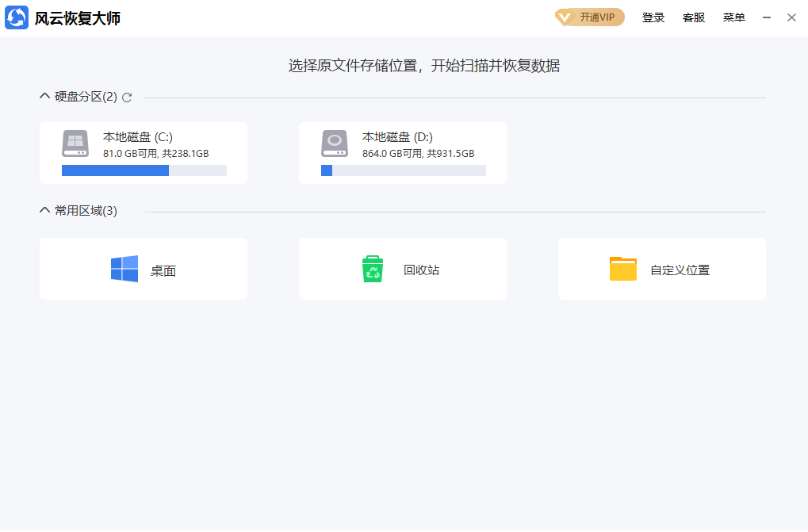Click the VIP diamond badge icon
This screenshot has width=808, height=532.
(x=565, y=17)
